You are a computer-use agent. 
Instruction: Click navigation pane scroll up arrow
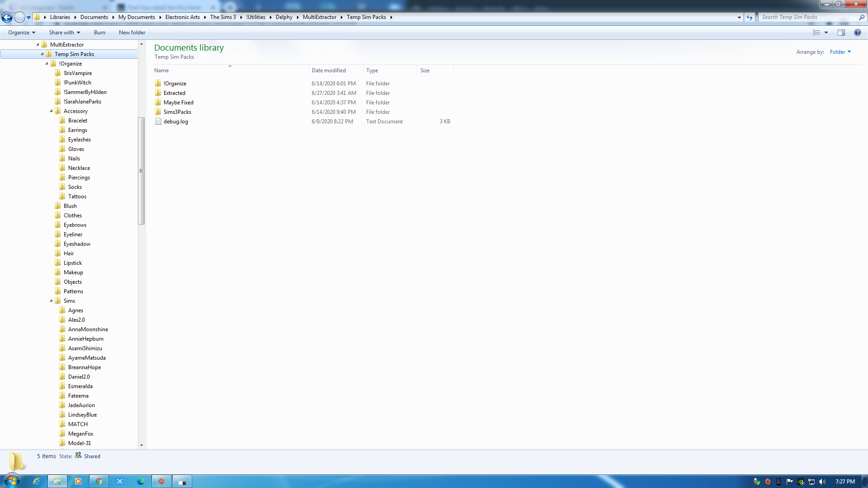point(142,44)
